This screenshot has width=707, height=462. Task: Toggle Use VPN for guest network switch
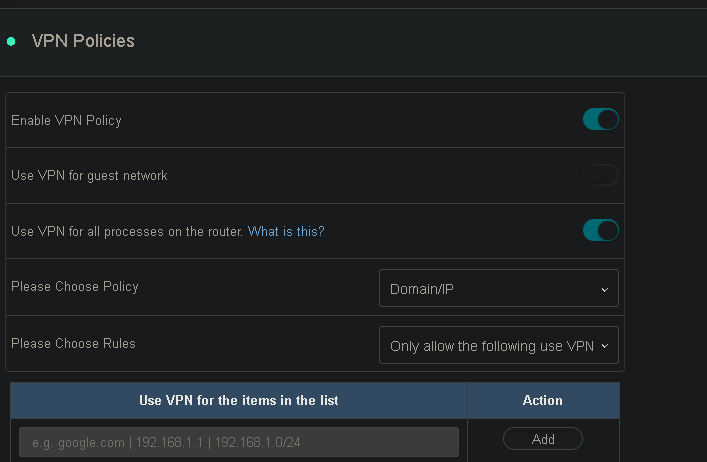click(600, 176)
